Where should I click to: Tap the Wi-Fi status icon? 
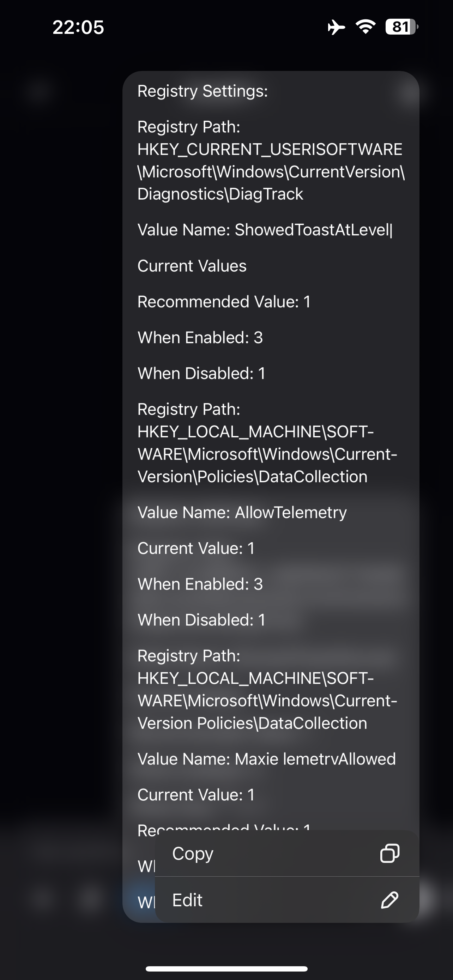(x=366, y=26)
